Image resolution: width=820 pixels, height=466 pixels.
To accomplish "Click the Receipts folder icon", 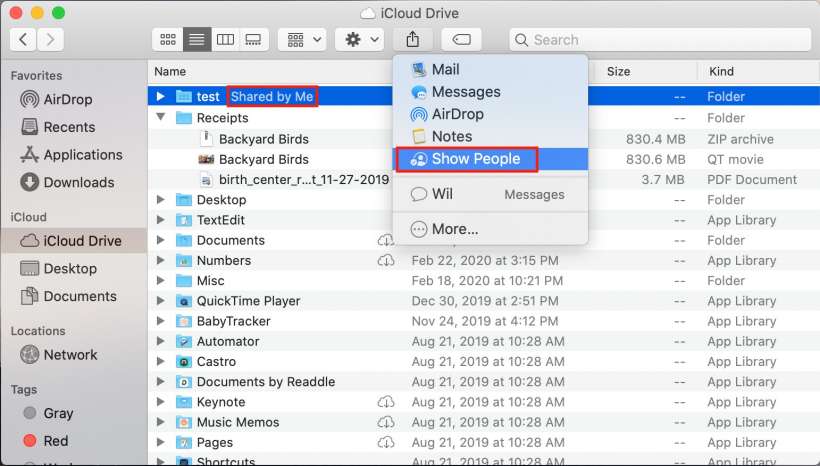I will [x=184, y=118].
